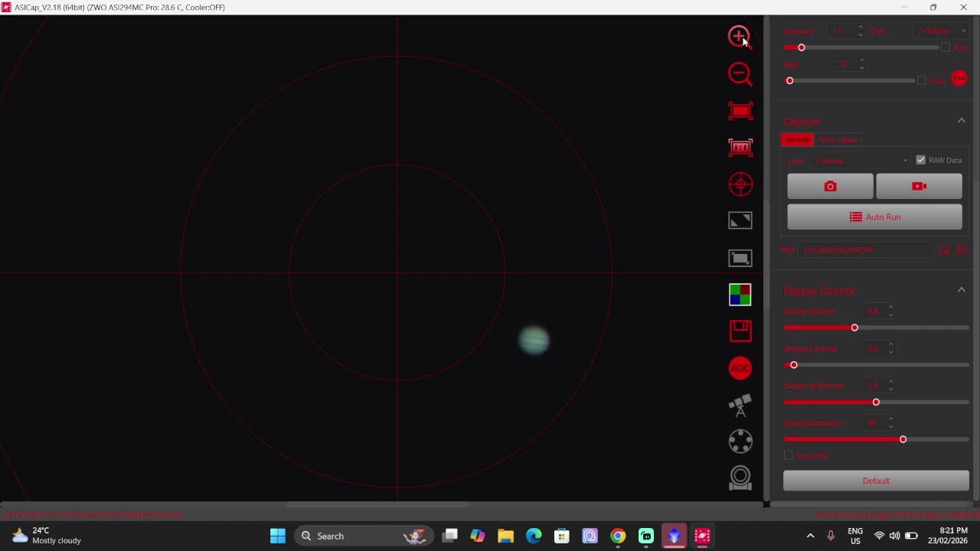Screen dimensions: 980x551
Task: Open the filter wheel control icon
Action: (740, 442)
